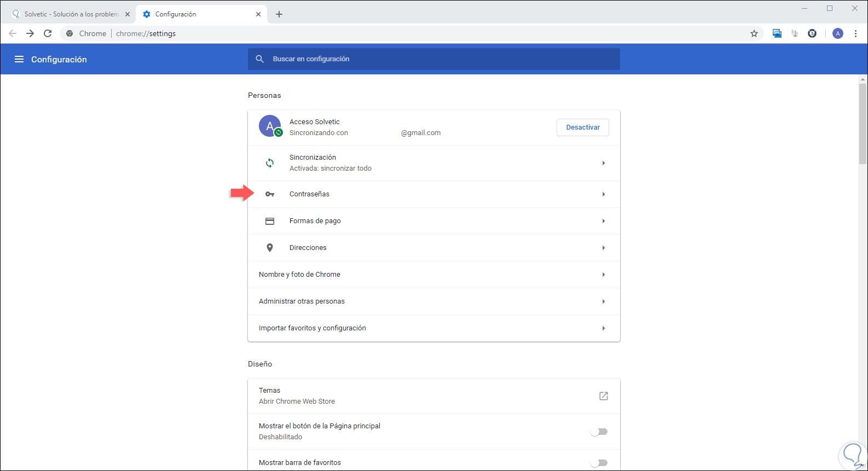This screenshot has width=868, height=471.
Task: Expand the Direcciones row arrow
Action: point(604,248)
